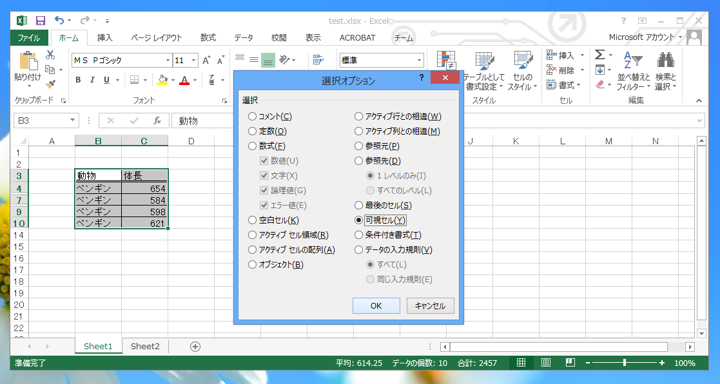Open the number format 標準 dropdown
This screenshot has width=720, height=384.
419,60
